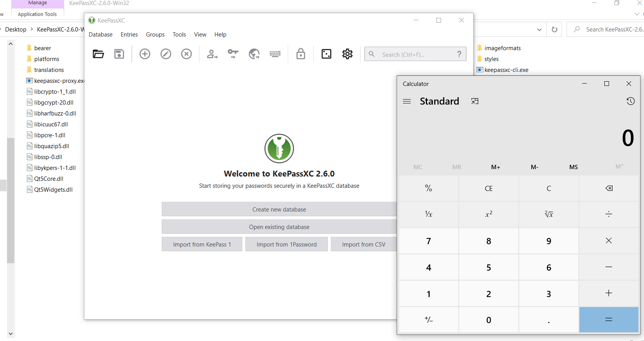Image resolution: width=644 pixels, height=341 pixels.
Task: Open the Entries menu
Action: tap(129, 35)
